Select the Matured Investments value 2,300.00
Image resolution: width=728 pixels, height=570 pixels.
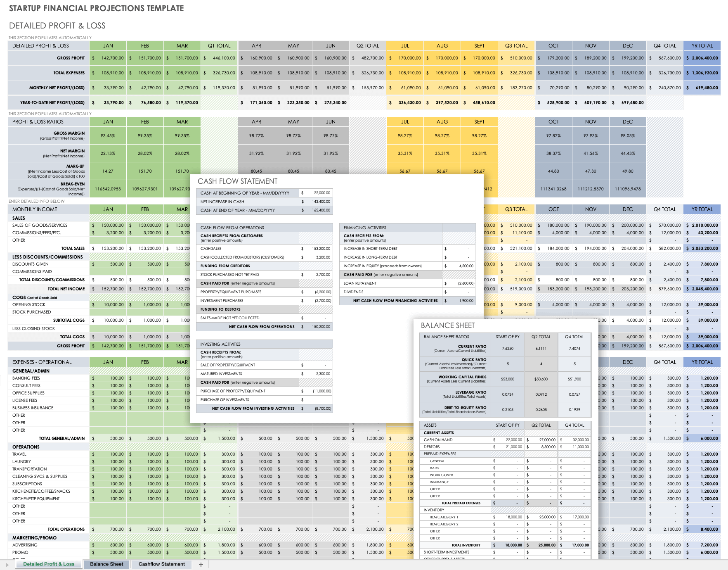coord(316,374)
